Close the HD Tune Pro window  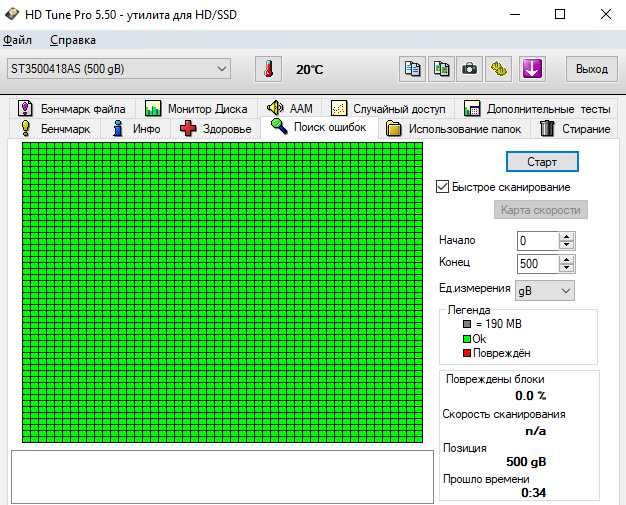click(606, 14)
